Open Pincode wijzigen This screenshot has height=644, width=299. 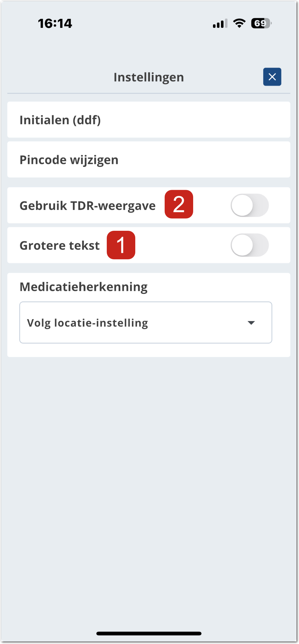(149, 159)
